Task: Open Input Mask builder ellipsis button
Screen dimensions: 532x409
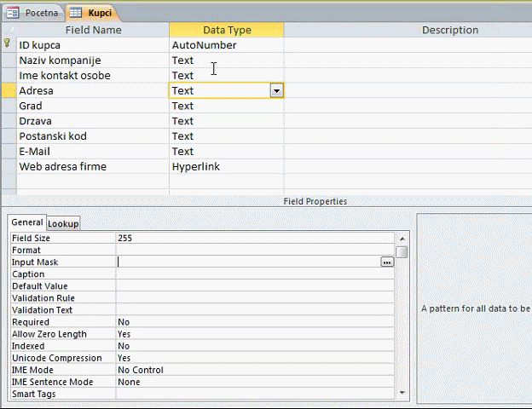Action: 387,262
